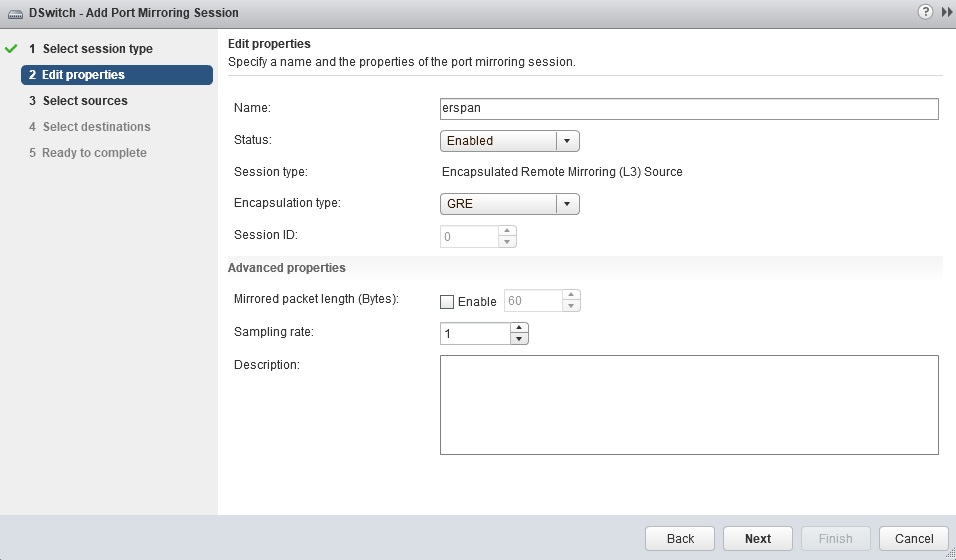Increase the Sampling rate with up arrow
This screenshot has width=956, height=560.
pos(518,328)
